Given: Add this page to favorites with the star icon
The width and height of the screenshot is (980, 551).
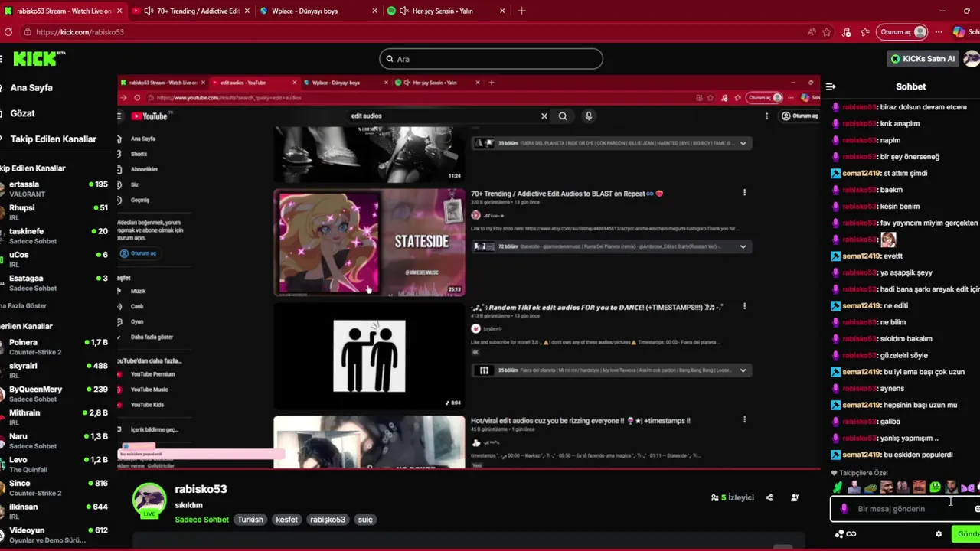Looking at the screenshot, I should (827, 32).
